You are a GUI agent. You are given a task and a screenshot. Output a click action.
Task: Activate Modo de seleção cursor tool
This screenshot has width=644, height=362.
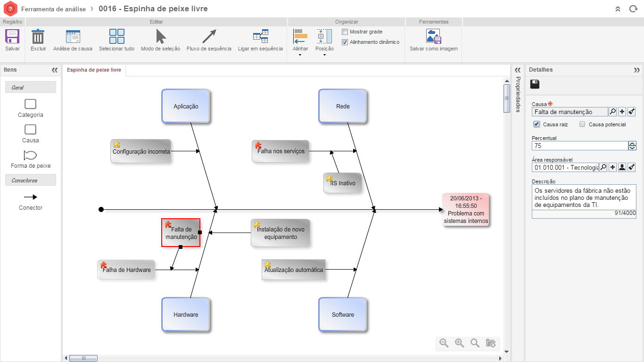[160, 37]
